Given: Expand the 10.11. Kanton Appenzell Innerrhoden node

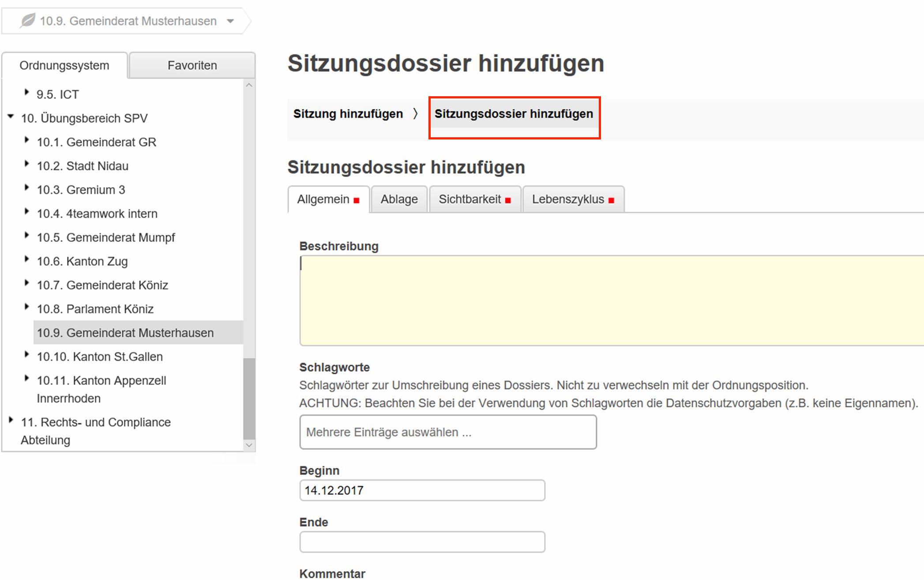Looking at the screenshot, I should click(26, 378).
